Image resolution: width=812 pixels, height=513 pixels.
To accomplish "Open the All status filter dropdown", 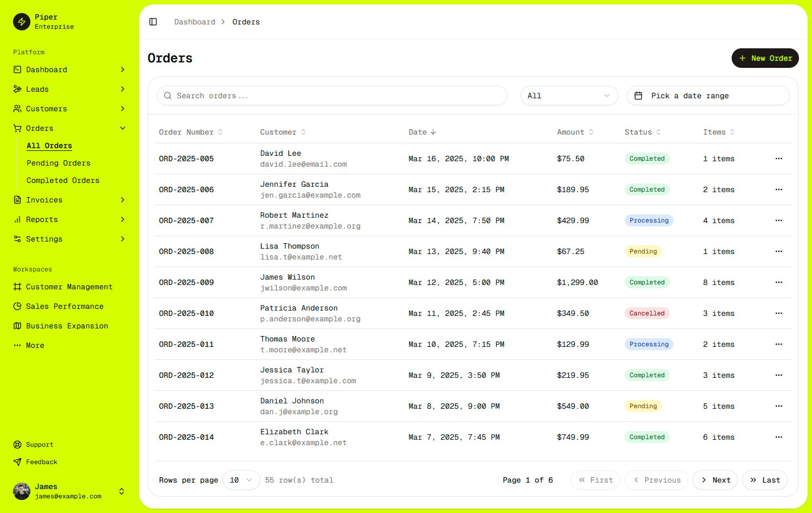I will pyautogui.click(x=569, y=96).
